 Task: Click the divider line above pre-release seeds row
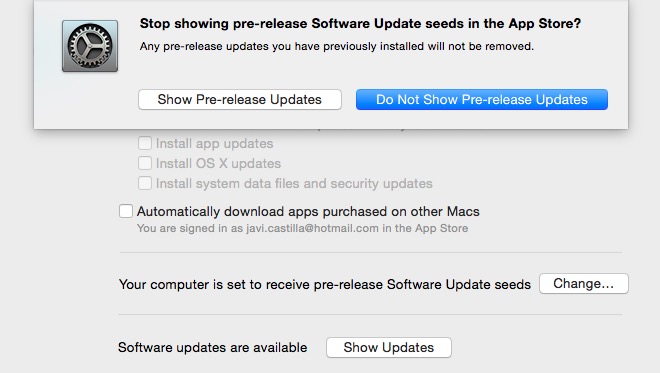(x=370, y=253)
